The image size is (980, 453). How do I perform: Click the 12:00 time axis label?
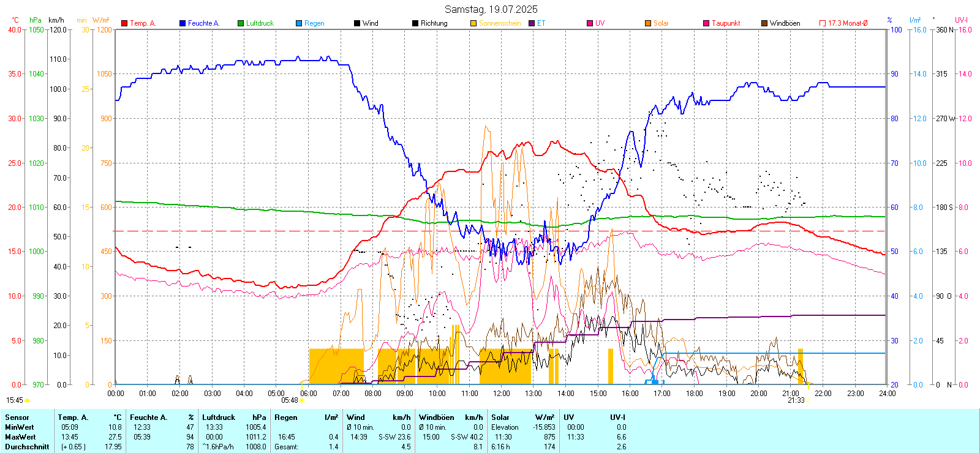(x=502, y=394)
